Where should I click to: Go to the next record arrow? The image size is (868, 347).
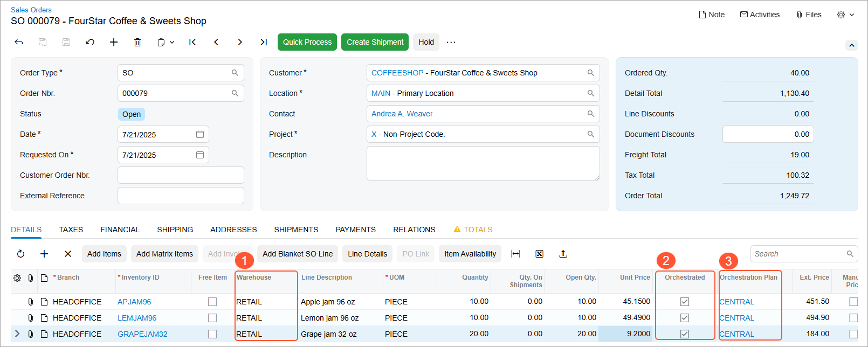(x=240, y=42)
